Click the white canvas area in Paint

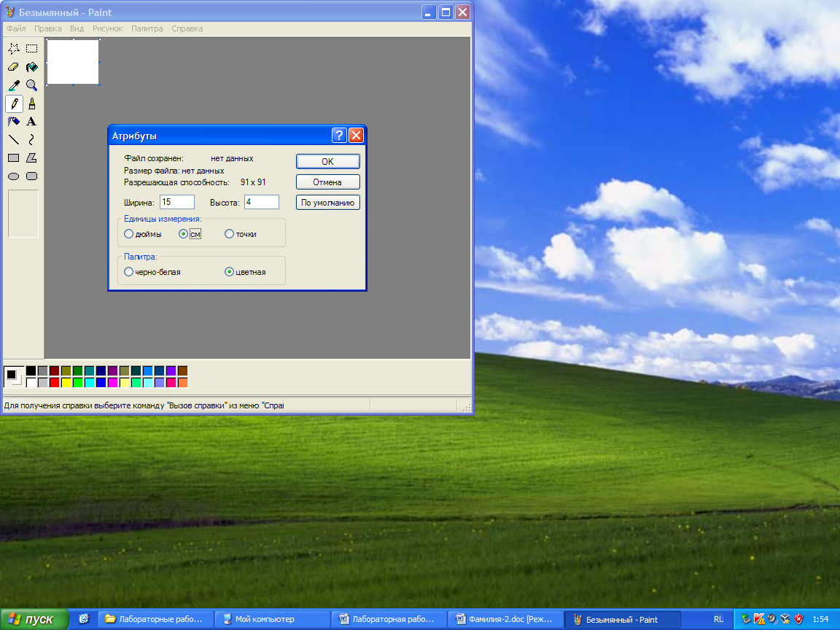click(x=73, y=61)
